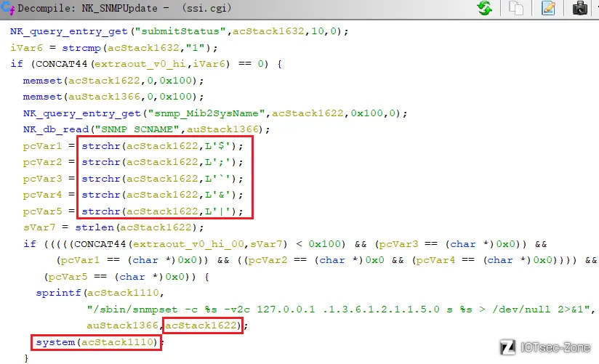Click iVar6 variable at assignment line

(26, 48)
